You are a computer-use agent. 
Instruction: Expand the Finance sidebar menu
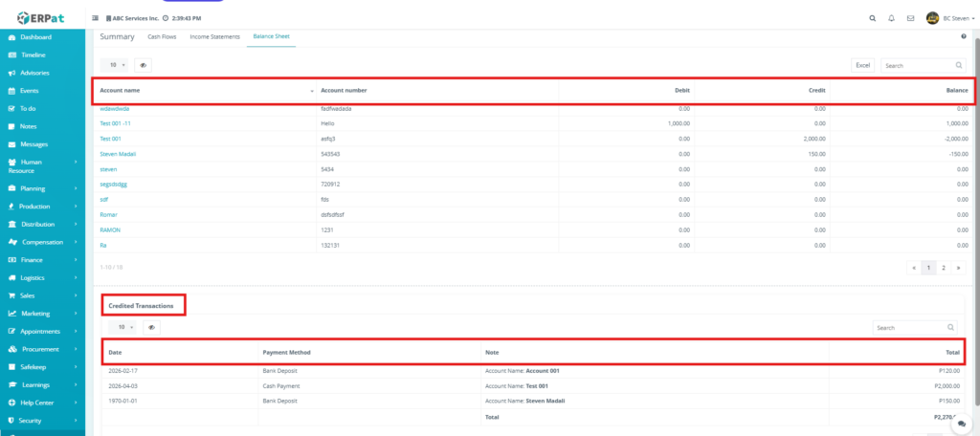click(x=38, y=260)
